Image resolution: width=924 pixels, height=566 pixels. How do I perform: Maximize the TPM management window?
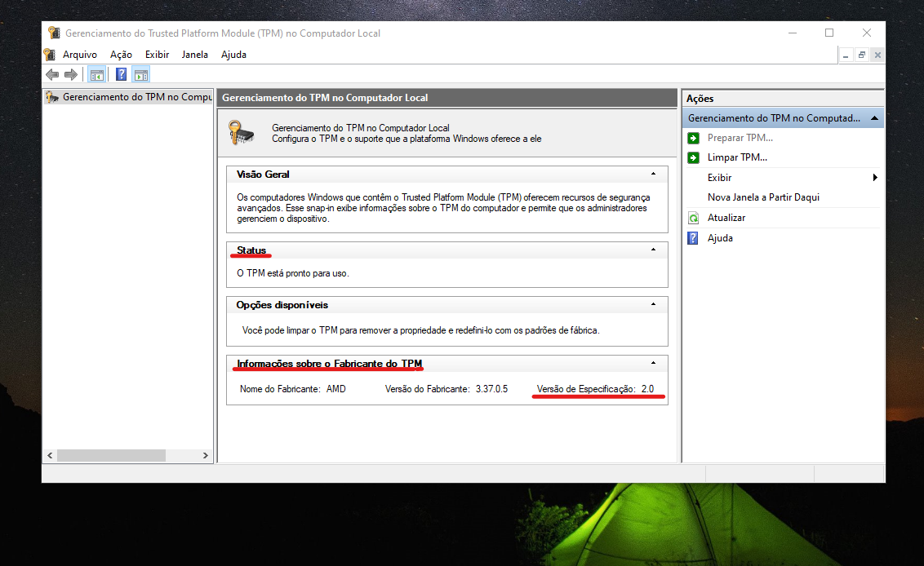coord(829,33)
